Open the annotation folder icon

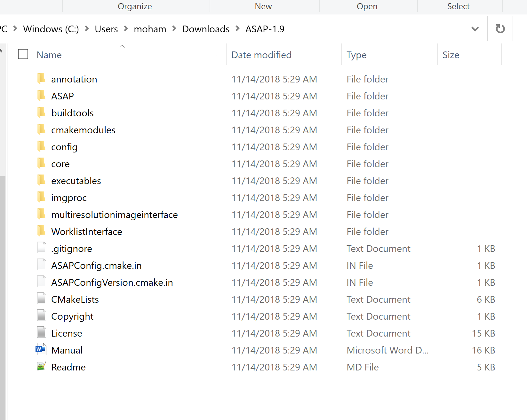click(41, 78)
